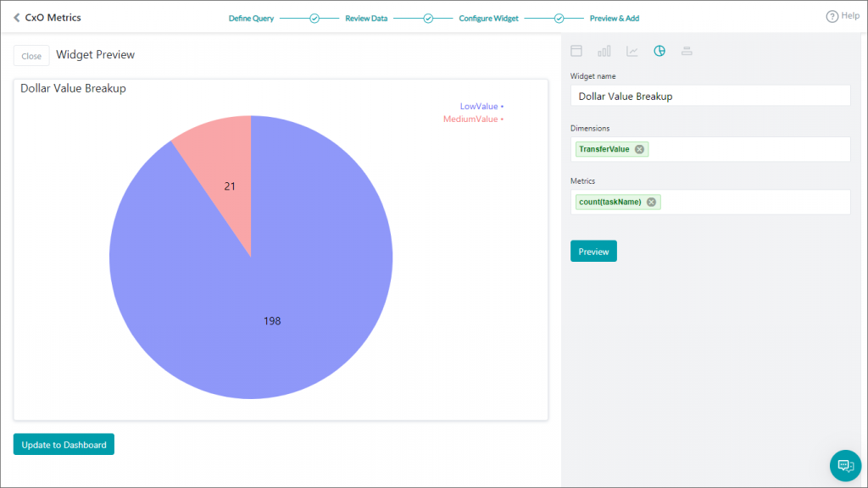This screenshot has height=488, width=868.
Task: Remove the TransferValue dimension tag
Action: click(641, 148)
